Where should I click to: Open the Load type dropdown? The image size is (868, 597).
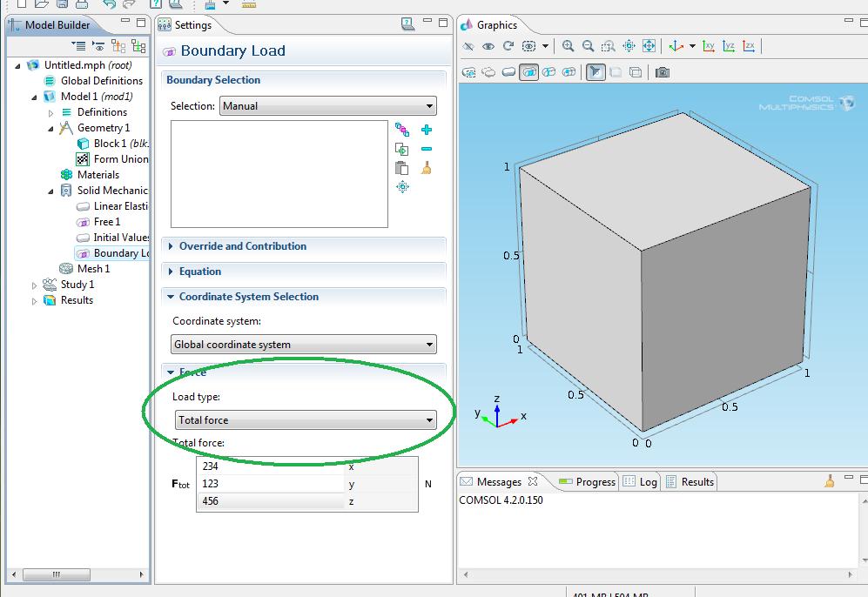click(305, 420)
